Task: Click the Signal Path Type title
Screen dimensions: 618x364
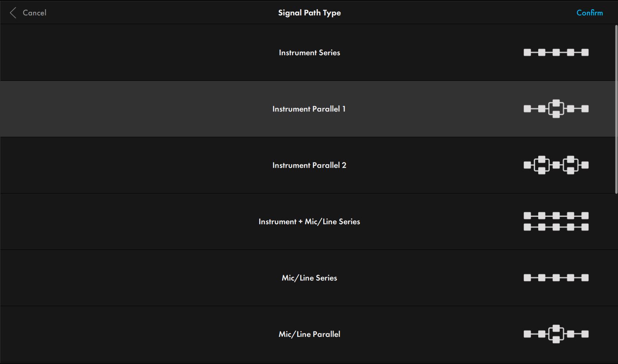Action: pyautogui.click(x=309, y=13)
